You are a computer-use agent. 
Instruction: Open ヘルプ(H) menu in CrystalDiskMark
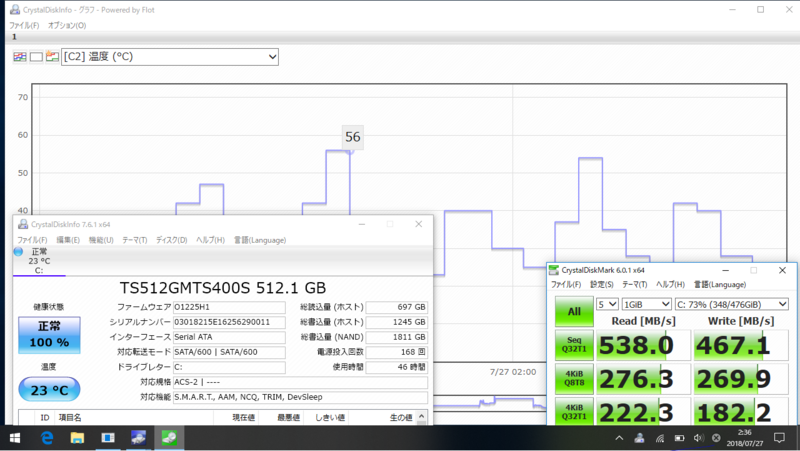[x=670, y=284]
